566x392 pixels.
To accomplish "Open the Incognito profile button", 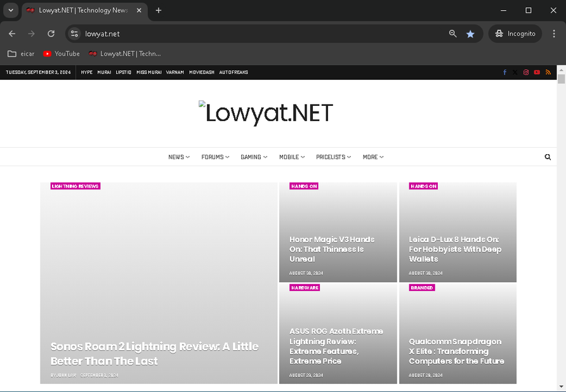I will pos(515,34).
